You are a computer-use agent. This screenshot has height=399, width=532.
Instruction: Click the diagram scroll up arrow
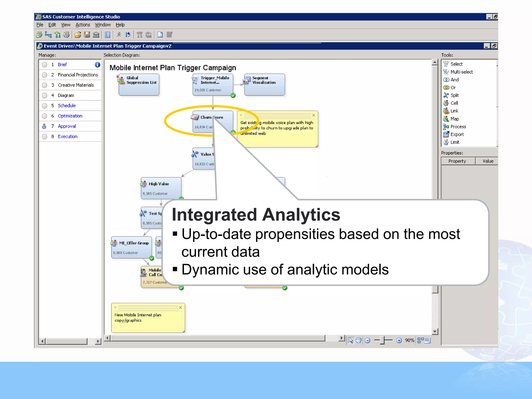[x=435, y=63]
